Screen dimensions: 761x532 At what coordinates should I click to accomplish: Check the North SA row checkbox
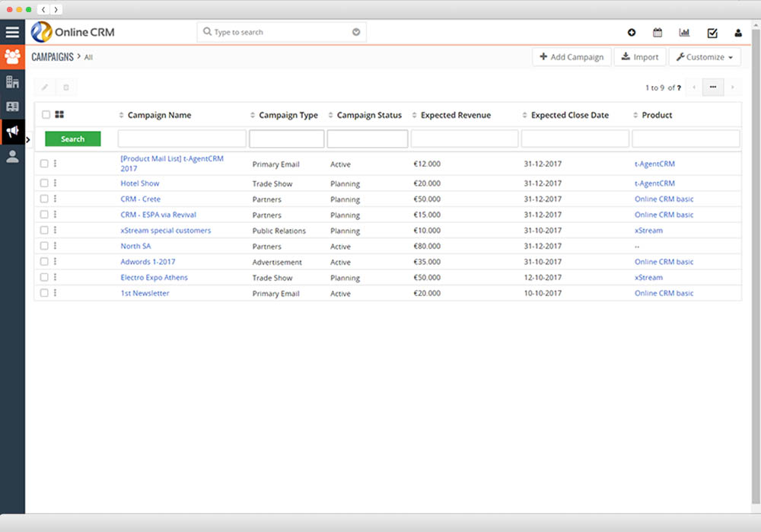point(44,246)
